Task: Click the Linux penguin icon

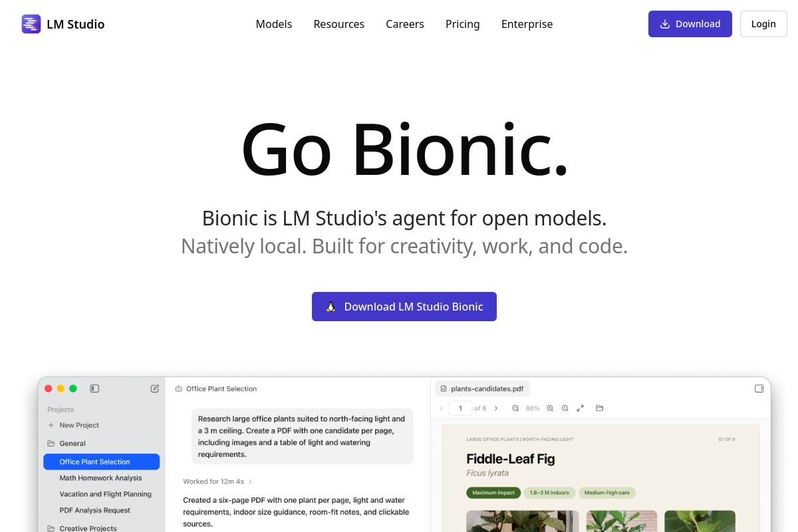Action: (x=331, y=307)
